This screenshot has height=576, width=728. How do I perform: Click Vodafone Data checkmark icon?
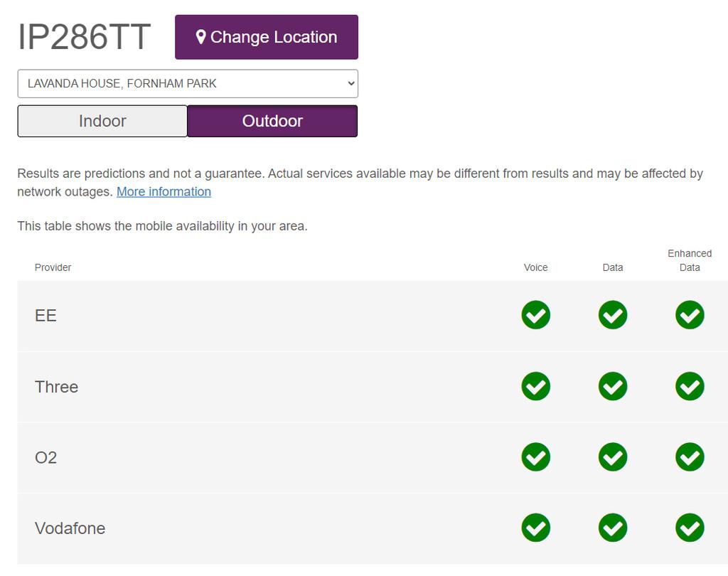pyautogui.click(x=612, y=528)
